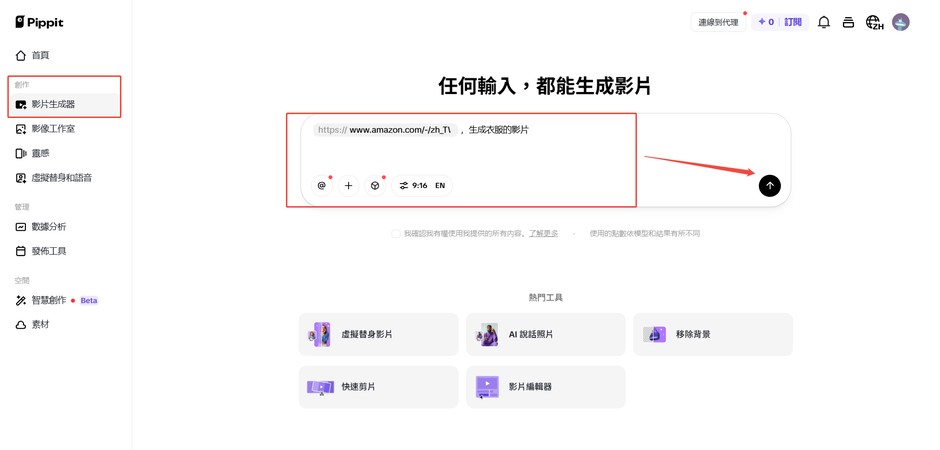This screenshot has width=940, height=450.
Task: Click into the prompt text 生成衣服的影片
Action: point(498,129)
